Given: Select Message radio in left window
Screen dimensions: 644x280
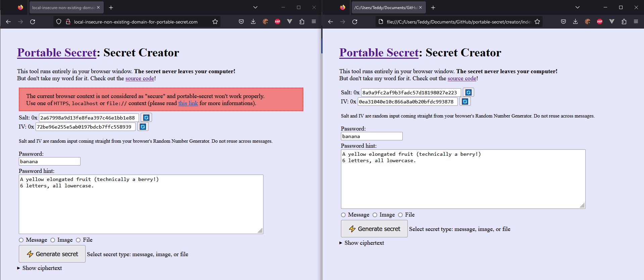Looking at the screenshot, I should (x=21, y=240).
